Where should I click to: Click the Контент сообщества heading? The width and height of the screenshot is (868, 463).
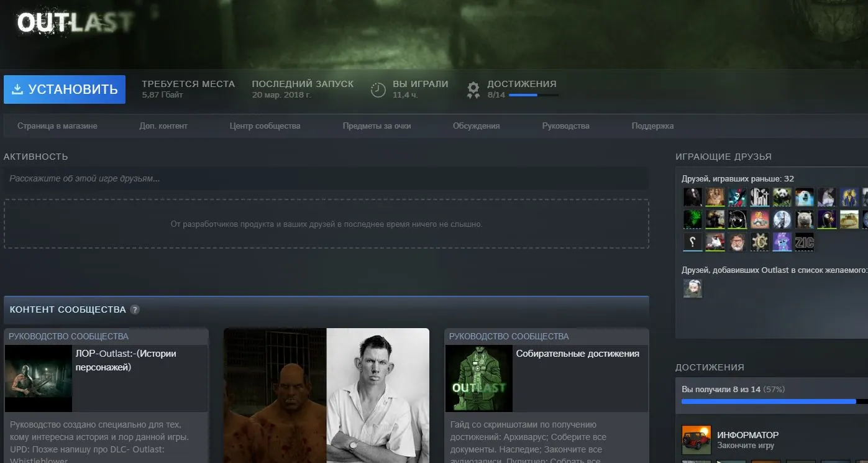pos(68,309)
